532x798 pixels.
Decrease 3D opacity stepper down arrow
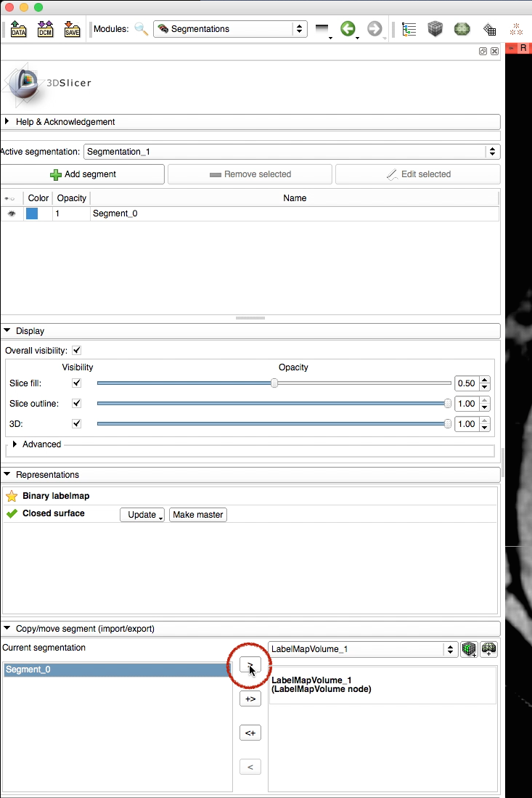click(486, 428)
